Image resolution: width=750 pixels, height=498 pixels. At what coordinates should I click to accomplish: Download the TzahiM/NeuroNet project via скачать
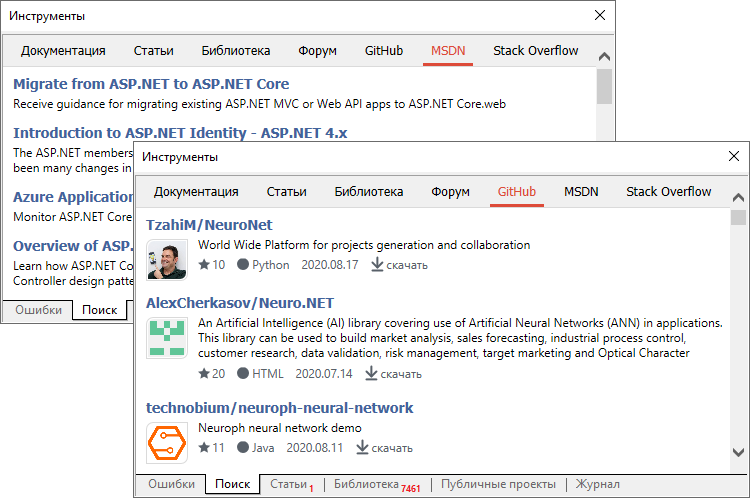pos(407,265)
